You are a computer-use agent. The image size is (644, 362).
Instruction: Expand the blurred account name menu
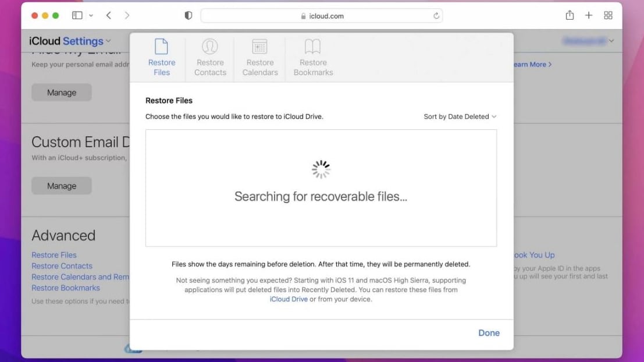click(589, 41)
